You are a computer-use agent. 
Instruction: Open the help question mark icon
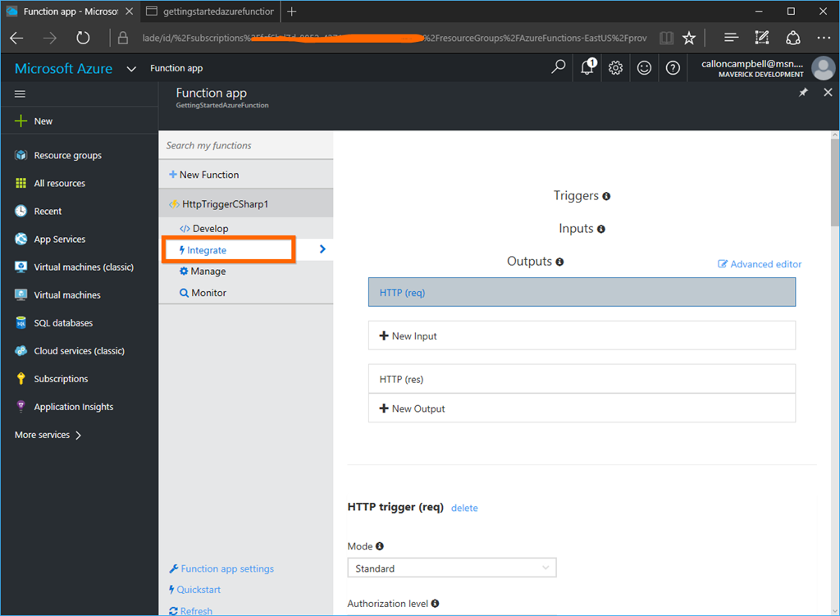tap(673, 68)
